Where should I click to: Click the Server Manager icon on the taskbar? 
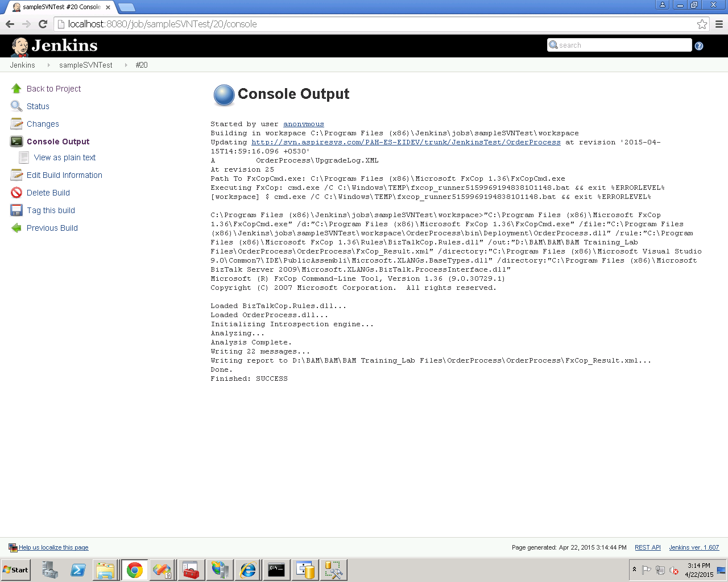(x=49, y=570)
